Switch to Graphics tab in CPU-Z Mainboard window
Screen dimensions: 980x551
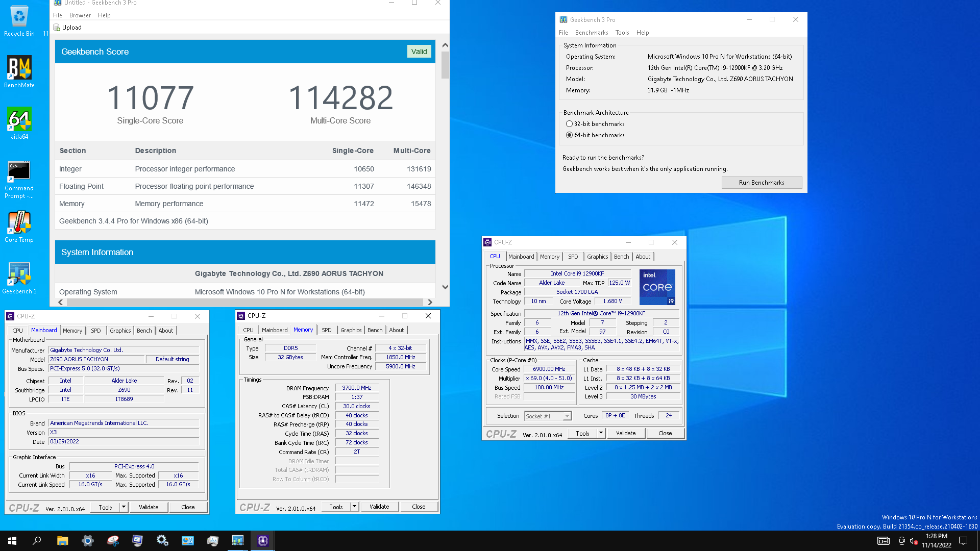point(120,331)
